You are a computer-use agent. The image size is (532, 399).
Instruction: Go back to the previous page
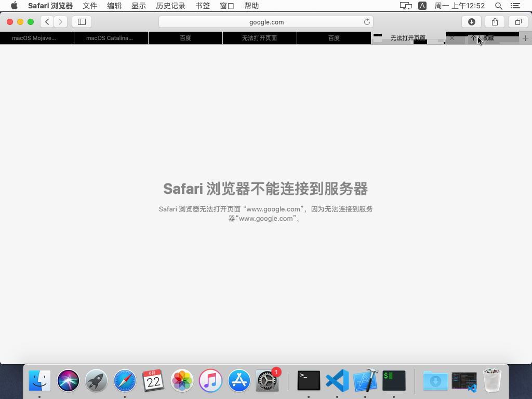pos(47,22)
